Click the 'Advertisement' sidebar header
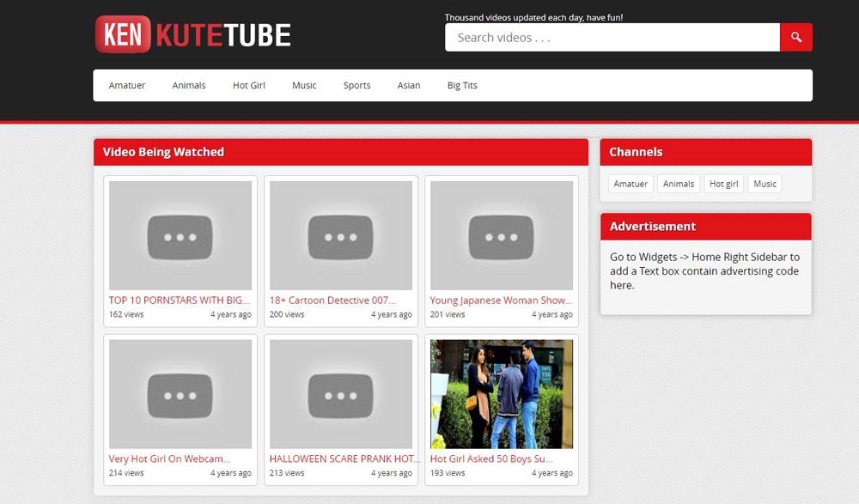 [x=705, y=227]
